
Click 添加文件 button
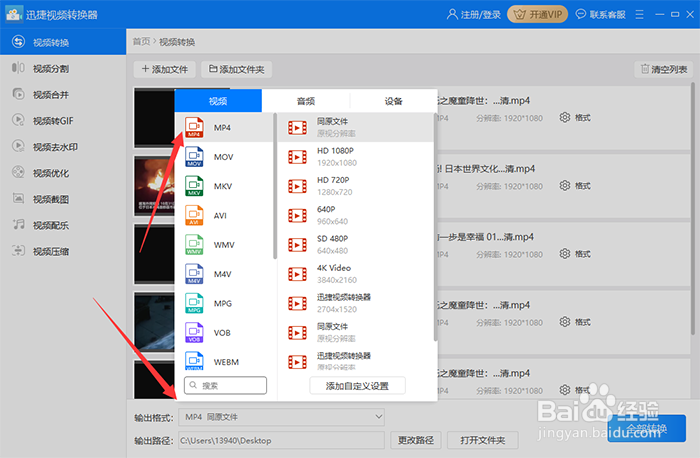(164, 69)
